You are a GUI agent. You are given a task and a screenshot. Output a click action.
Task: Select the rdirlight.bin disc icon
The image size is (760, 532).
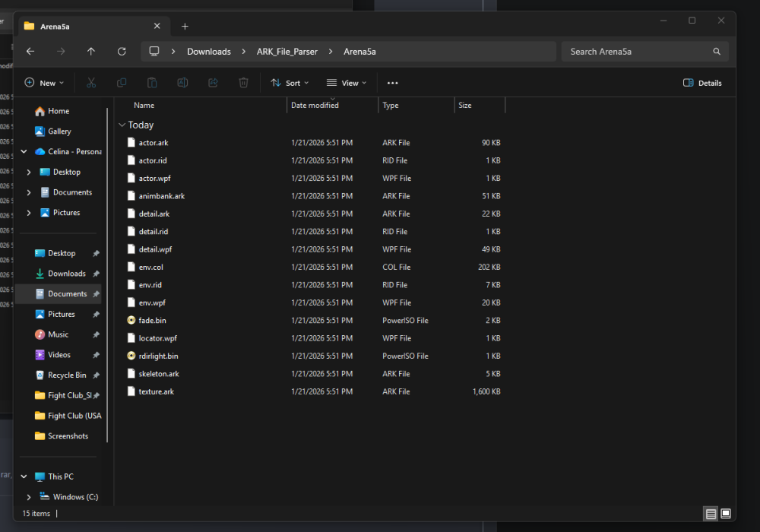point(131,356)
